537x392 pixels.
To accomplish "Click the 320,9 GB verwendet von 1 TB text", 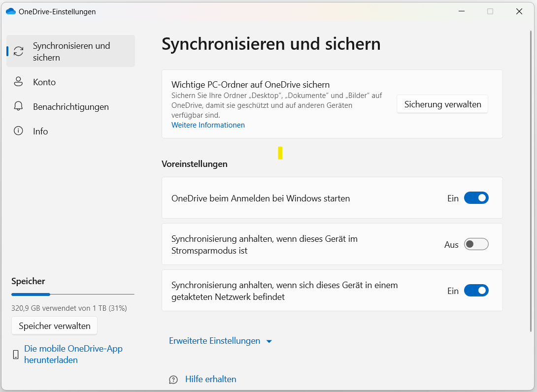I will coord(69,308).
